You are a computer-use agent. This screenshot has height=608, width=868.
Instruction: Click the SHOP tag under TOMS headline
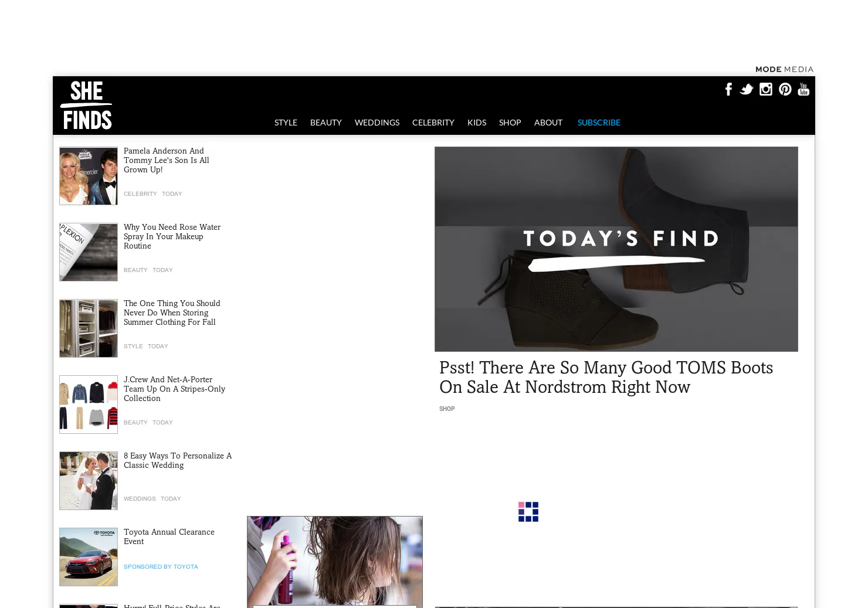[447, 409]
